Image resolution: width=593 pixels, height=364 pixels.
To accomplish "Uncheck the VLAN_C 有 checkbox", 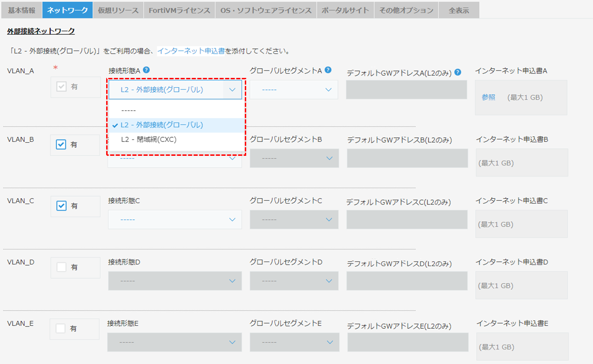I will click(x=61, y=206).
